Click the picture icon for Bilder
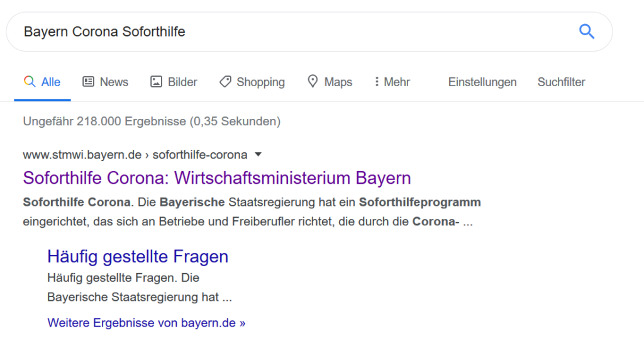Image resolution: width=644 pixels, height=348 pixels. [x=156, y=82]
